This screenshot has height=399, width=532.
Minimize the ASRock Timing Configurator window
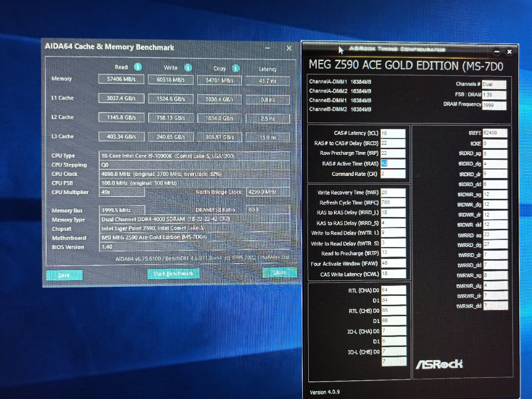[x=497, y=52]
